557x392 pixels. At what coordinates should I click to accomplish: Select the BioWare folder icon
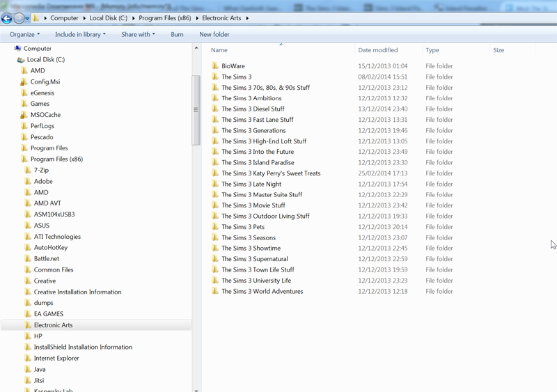tap(214, 65)
